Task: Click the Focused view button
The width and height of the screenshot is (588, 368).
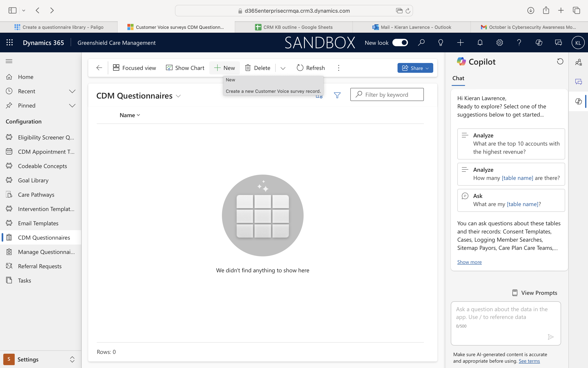Action: 134,68
